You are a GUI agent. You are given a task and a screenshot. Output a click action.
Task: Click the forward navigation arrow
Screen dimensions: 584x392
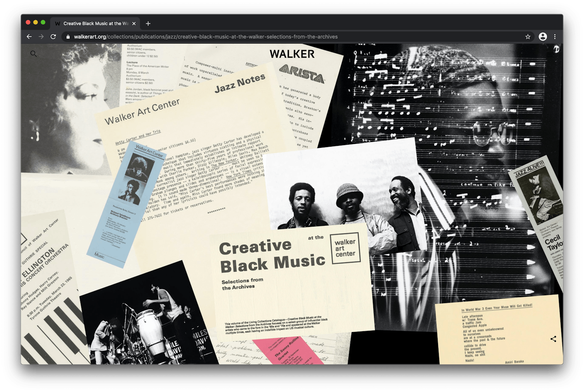coord(41,37)
